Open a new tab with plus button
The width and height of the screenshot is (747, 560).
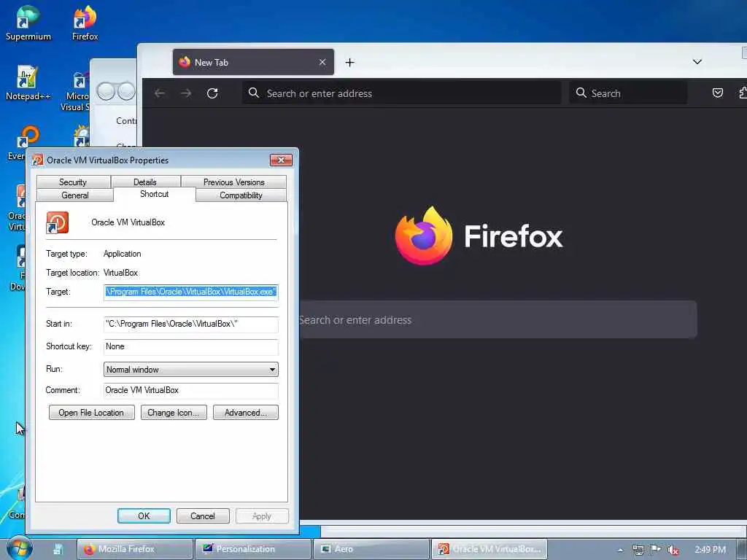click(349, 63)
